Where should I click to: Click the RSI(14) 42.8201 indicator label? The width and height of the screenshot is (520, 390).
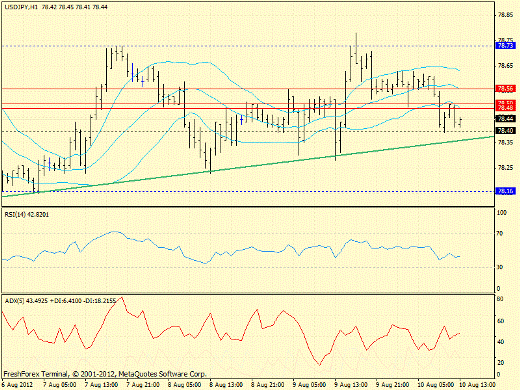(27, 214)
